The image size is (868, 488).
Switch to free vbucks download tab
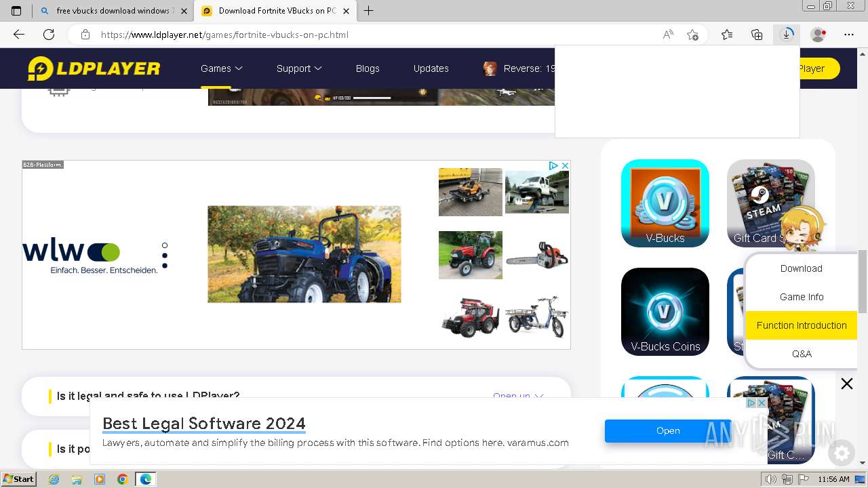coord(113,11)
